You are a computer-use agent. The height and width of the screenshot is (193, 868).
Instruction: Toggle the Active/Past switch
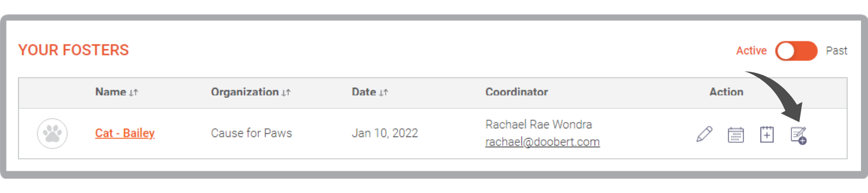[x=796, y=51]
